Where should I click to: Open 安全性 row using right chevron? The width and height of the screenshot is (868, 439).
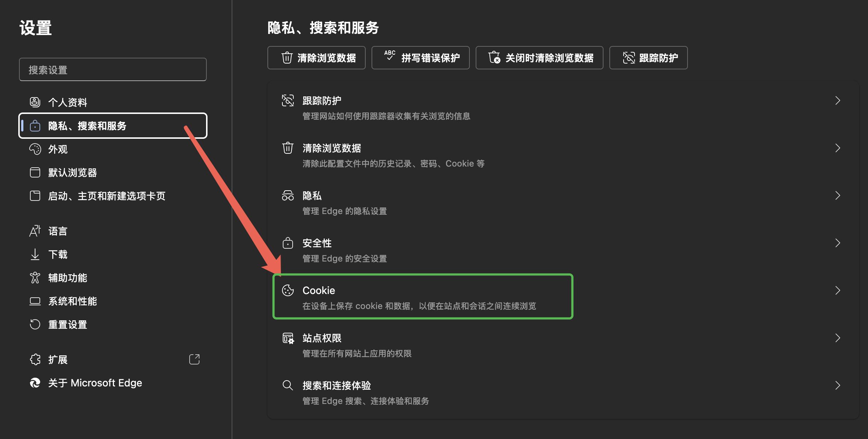838,243
